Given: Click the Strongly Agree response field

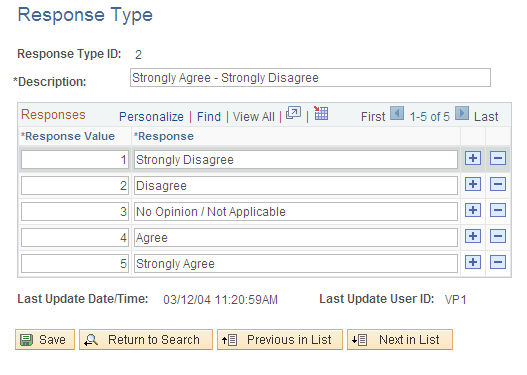Looking at the screenshot, I should 296,263.
